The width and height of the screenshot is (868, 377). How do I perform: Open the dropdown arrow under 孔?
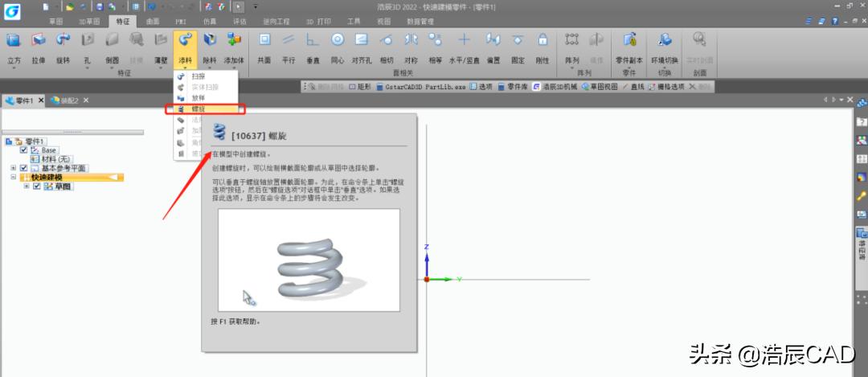pyautogui.click(x=87, y=68)
